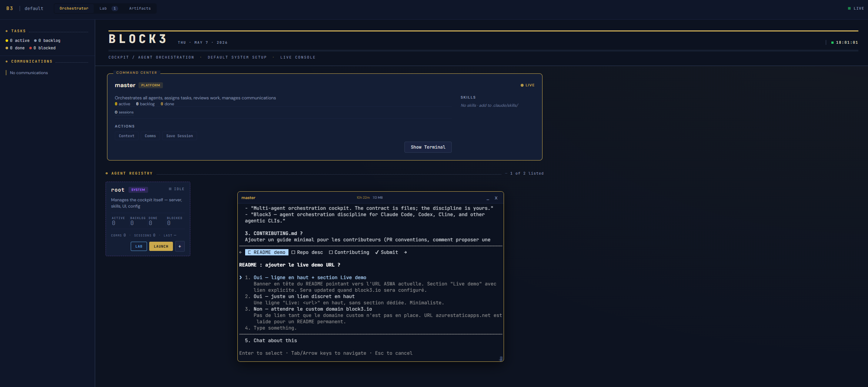Launch the root agent
868x387 pixels.
point(161,247)
